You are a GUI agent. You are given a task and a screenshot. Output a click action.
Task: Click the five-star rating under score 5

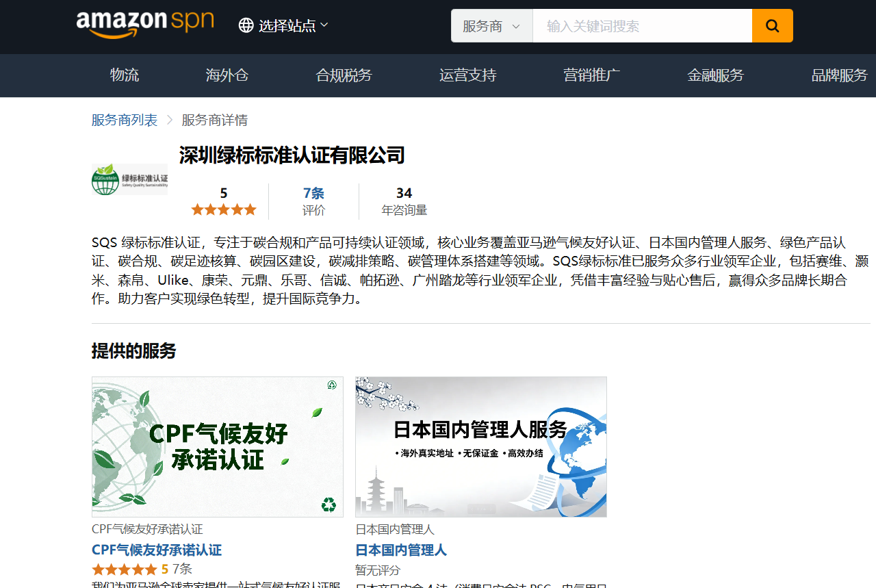pos(224,209)
